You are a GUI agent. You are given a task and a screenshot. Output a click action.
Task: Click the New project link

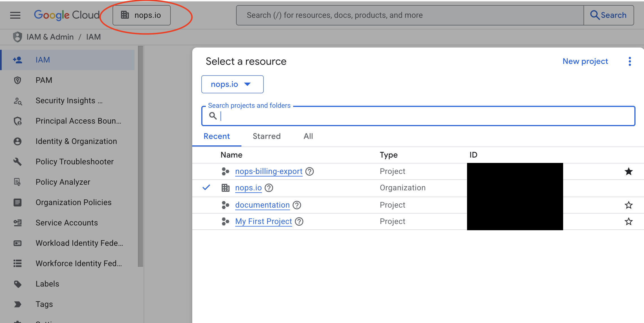pyautogui.click(x=585, y=61)
